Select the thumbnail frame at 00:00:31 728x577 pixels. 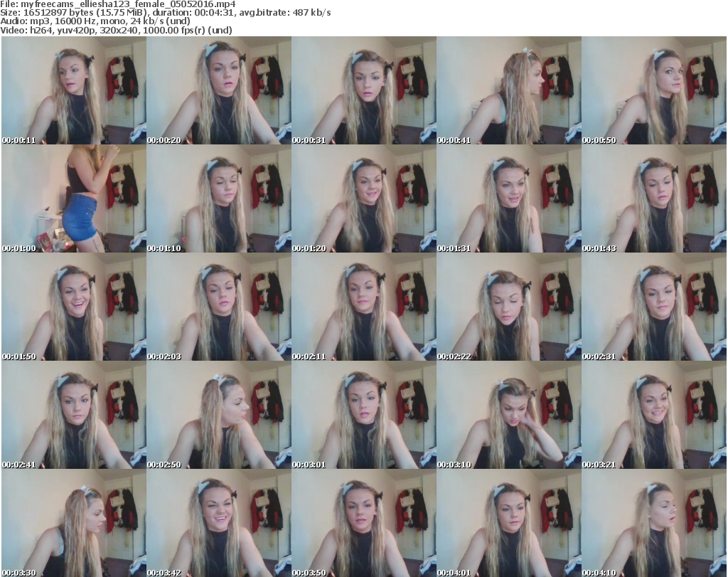[x=364, y=90]
